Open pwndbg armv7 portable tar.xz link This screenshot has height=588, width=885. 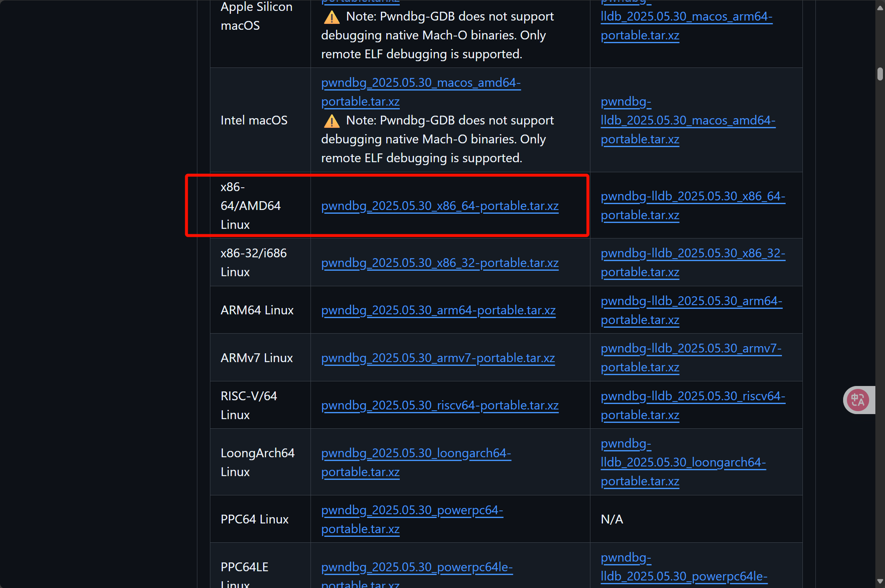click(437, 358)
